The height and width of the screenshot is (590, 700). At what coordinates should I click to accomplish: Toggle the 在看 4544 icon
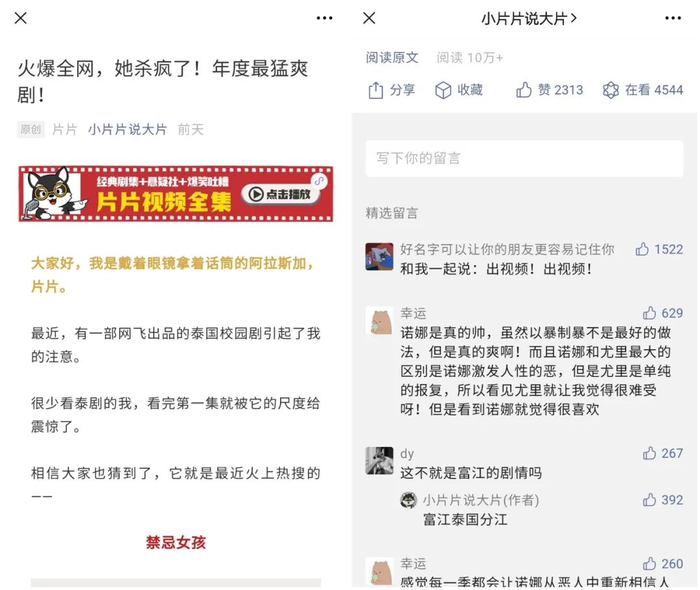[x=611, y=90]
